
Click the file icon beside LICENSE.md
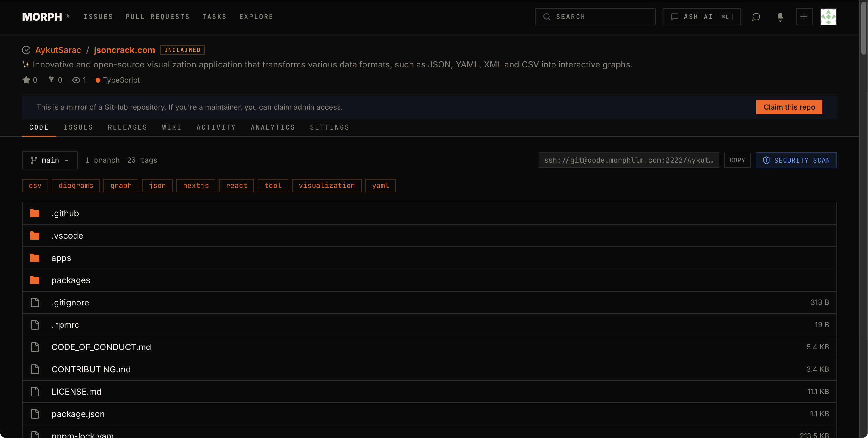(x=35, y=392)
